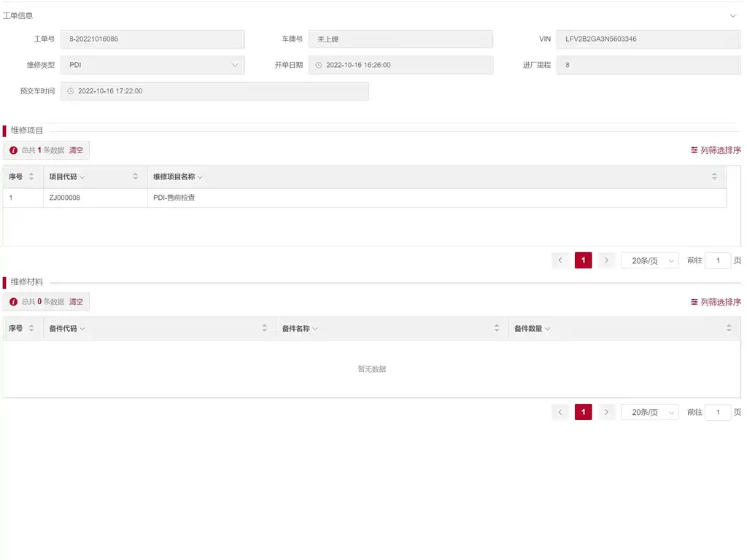Select the ZJ000008 project code cell
Viewport: 747px width, 560px height.
click(x=96, y=198)
